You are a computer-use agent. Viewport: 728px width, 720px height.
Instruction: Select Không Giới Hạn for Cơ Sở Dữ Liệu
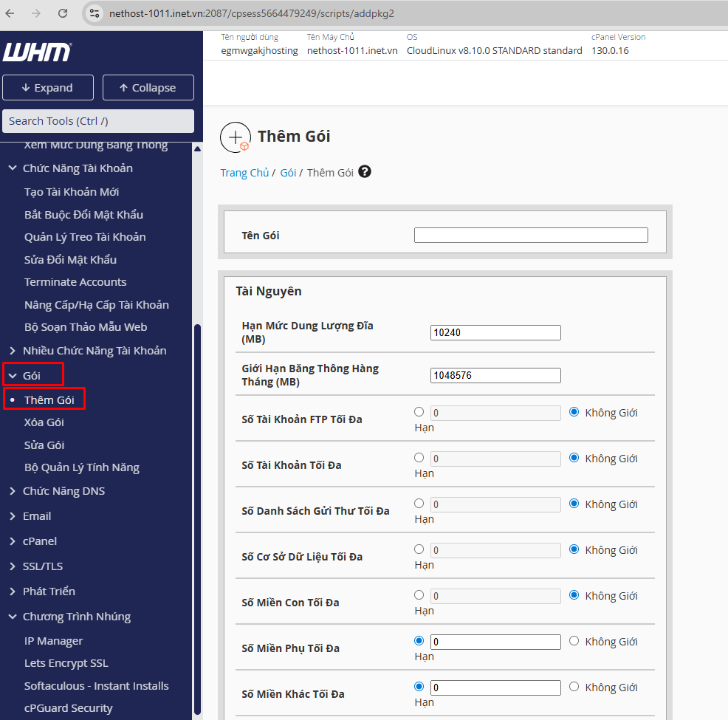tap(574, 549)
